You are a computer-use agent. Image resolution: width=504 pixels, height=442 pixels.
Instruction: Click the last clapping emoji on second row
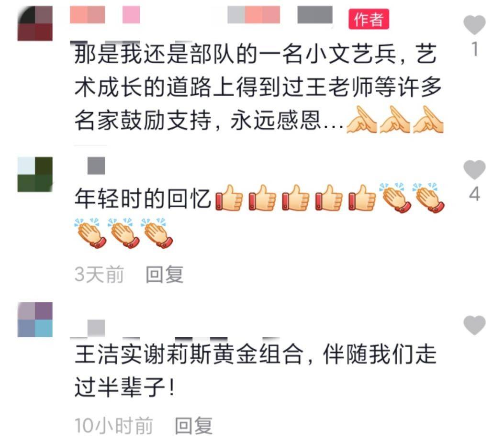157,233
